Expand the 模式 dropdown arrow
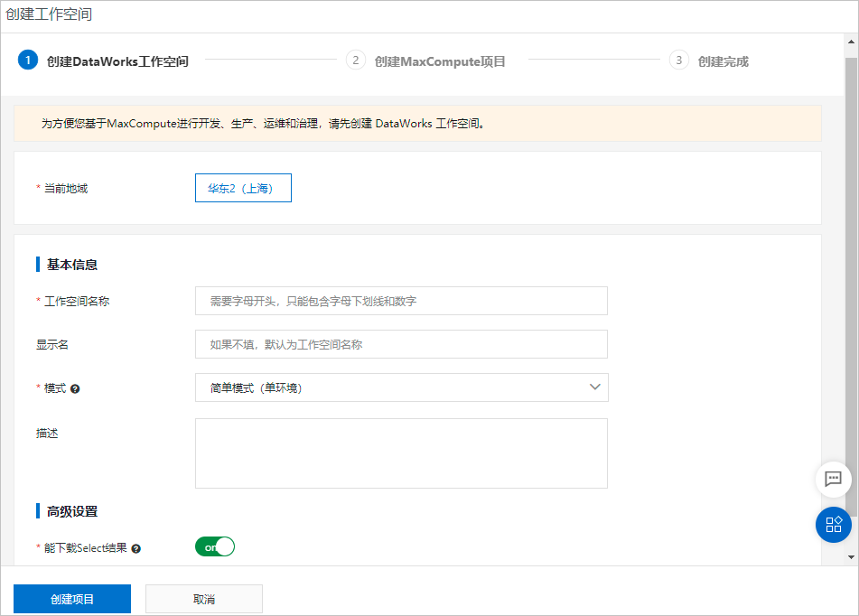The height and width of the screenshot is (616, 859). click(595, 387)
